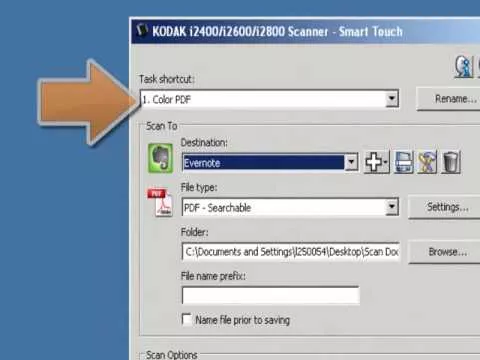Click the Rename... button
The width and height of the screenshot is (480, 360).
click(449, 99)
